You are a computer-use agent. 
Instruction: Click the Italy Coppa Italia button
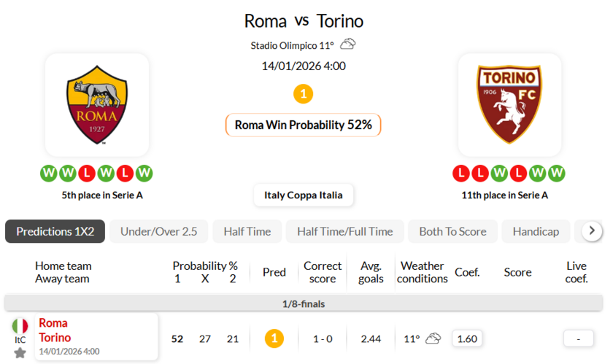tap(304, 195)
